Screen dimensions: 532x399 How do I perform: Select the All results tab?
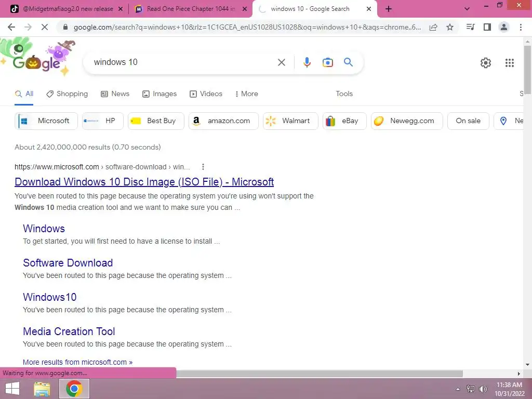coord(24,94)
